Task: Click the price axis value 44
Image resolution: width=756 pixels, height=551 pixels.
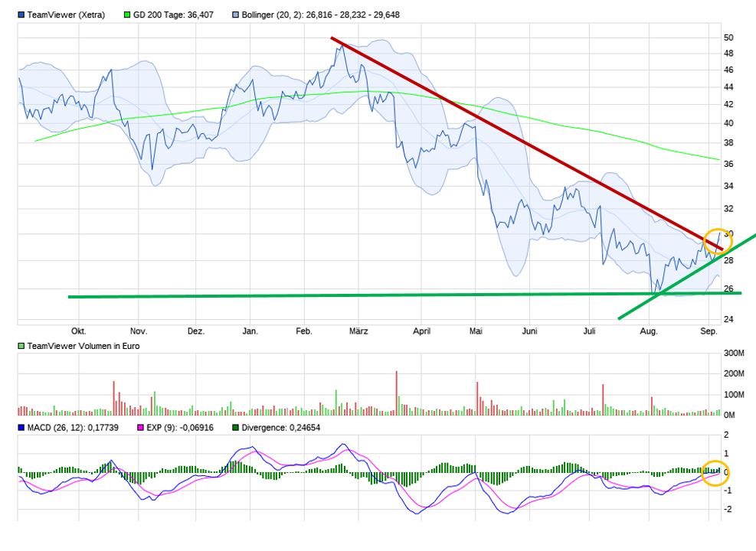Action: coord(728,87)
